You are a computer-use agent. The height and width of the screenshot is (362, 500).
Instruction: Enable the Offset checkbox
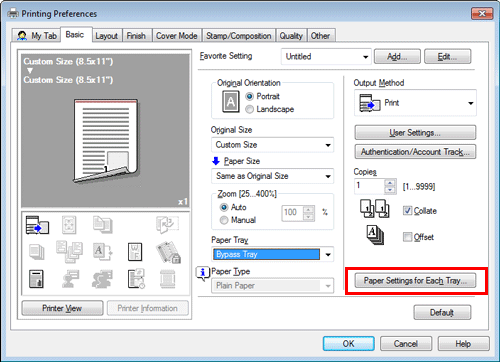click(407, 237)
